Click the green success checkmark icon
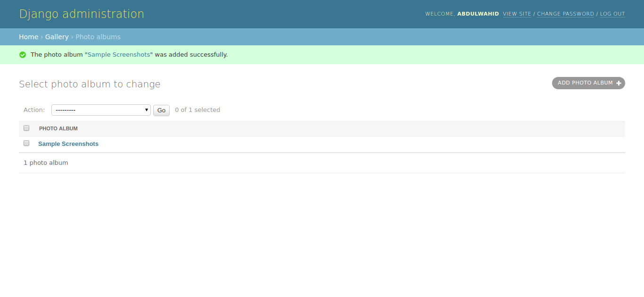Screen dimensions: 644x297 point(23,55)
